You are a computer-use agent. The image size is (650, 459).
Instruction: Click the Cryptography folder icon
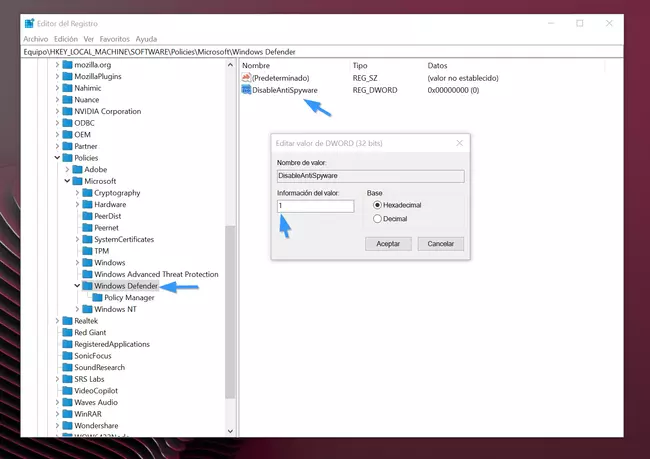87,193
